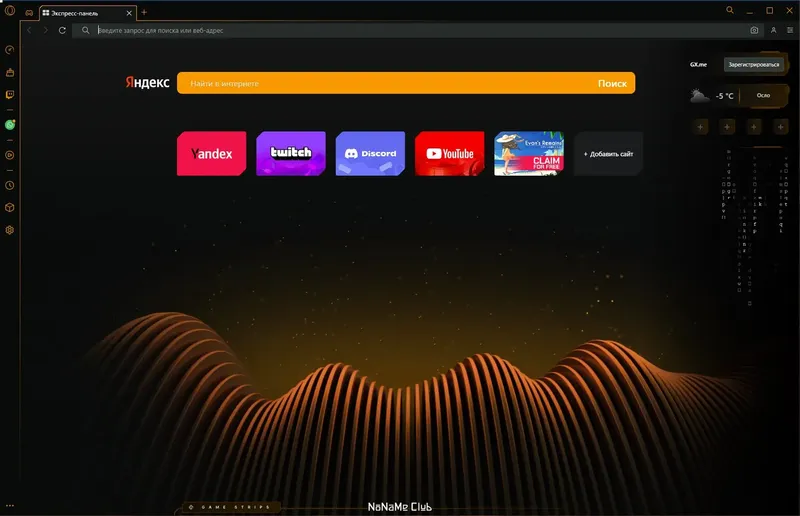The width and height of the screenshot is (800, 516).
Task: Open the Discord speed dial tile
Action: tap(370, 154)
